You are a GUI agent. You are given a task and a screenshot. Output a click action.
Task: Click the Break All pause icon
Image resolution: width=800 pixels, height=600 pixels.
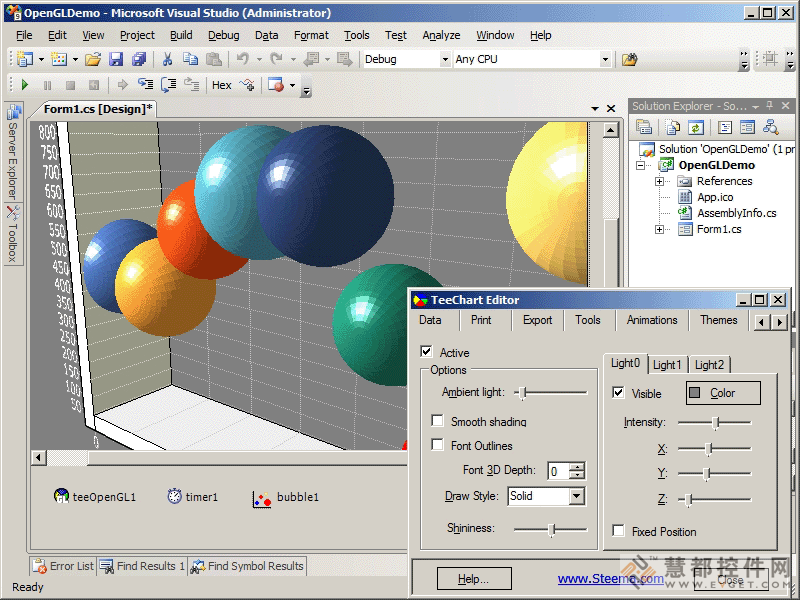coord(47,85)
